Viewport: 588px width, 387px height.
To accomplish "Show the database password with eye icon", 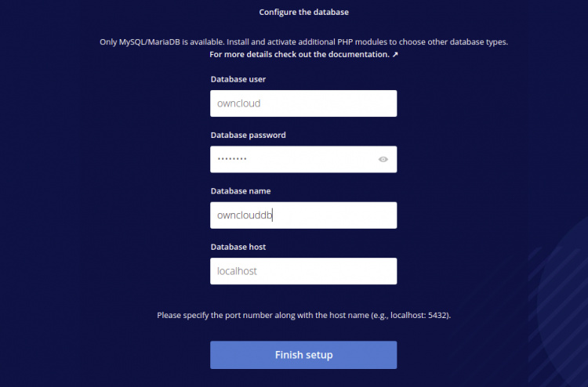I will point(383,159).
